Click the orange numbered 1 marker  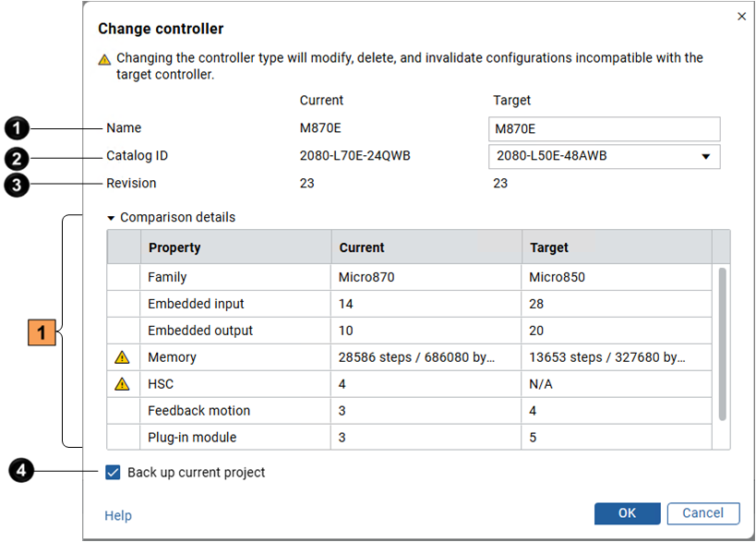[x=42, y=331]
